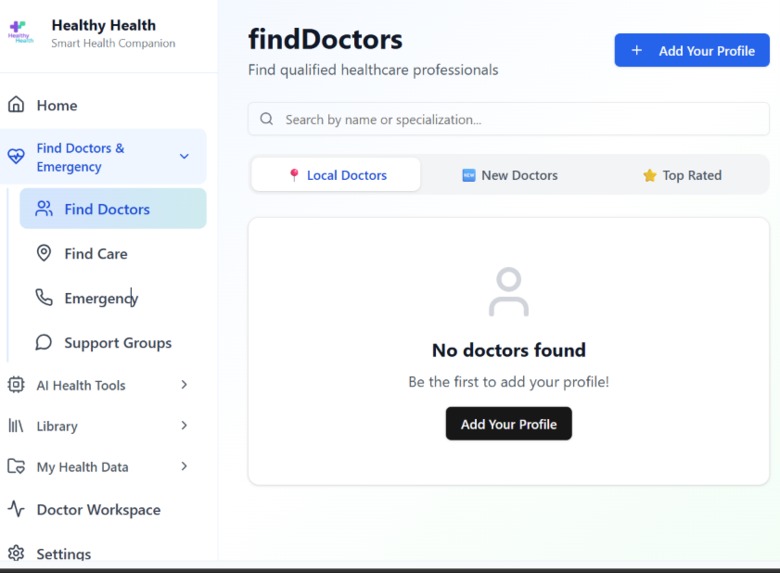This screenshot has width=780, height=573.
Task: Click the gray person placeholder icon
Action: coord(509,292)
